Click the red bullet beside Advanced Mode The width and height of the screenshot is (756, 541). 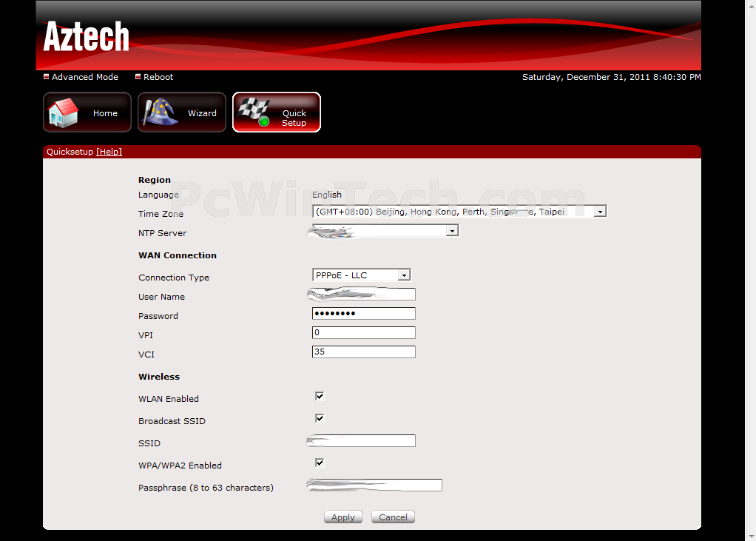pyautogui.click(x=47, y=77)
